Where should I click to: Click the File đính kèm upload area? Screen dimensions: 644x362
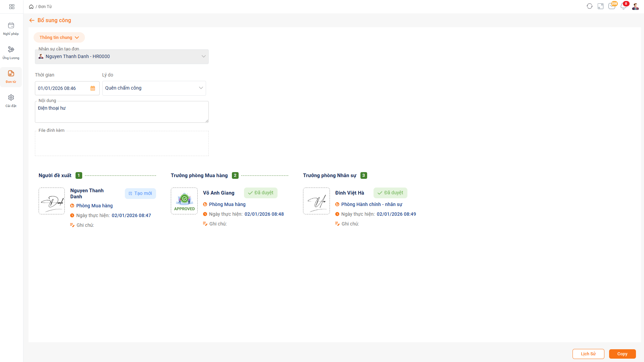121,144
